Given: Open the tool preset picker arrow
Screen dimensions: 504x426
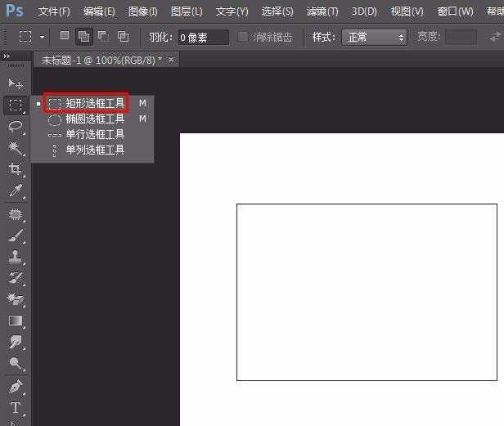Looking at the screenshot, I should coord(43,38).
